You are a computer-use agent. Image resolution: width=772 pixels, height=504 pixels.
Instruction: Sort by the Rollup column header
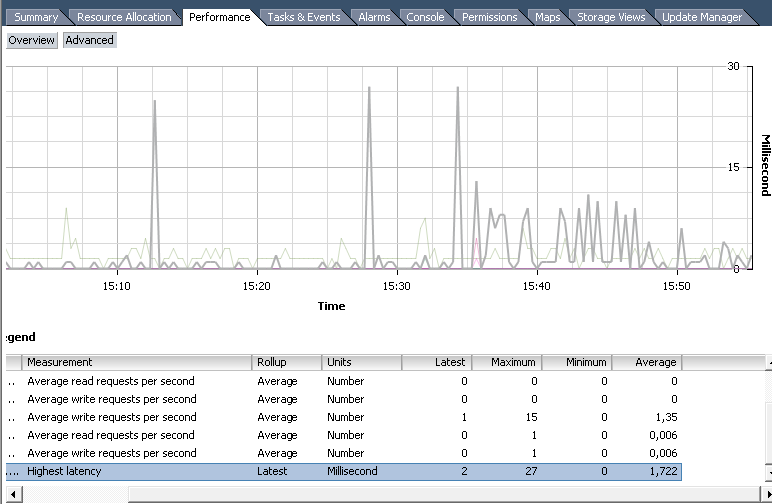286,362
